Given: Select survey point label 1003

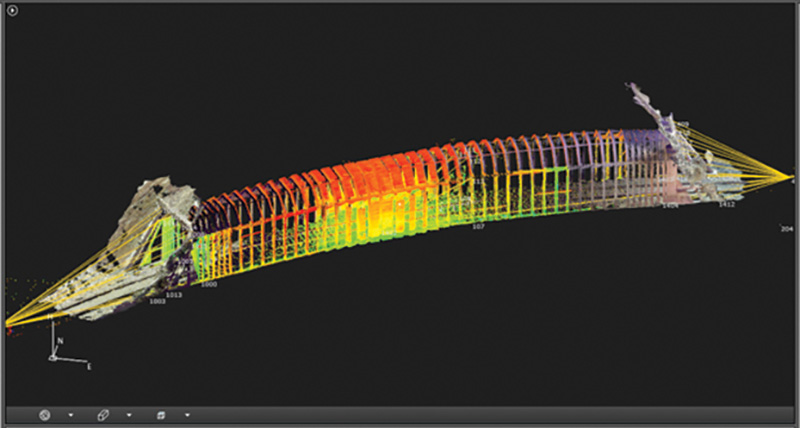Looking at the screenshot, I should [157, 300].
